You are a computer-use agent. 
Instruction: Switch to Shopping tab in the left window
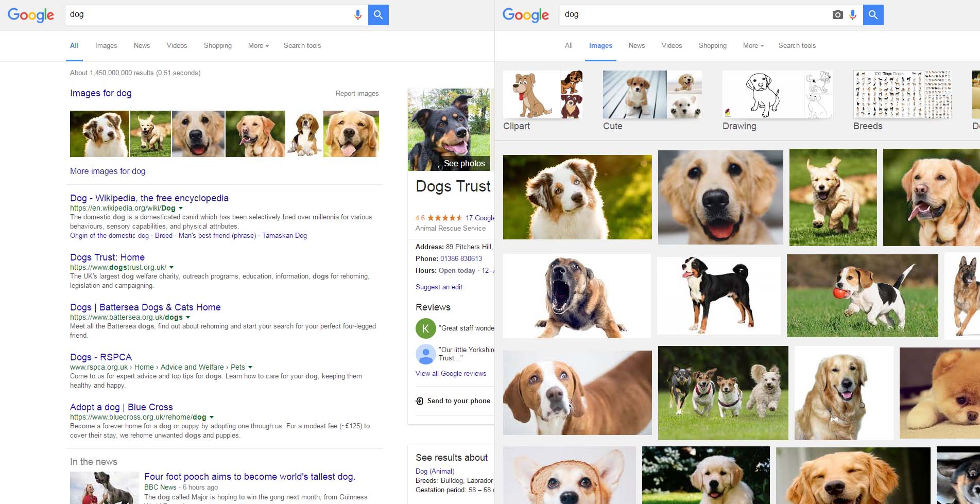coord(218,45)
